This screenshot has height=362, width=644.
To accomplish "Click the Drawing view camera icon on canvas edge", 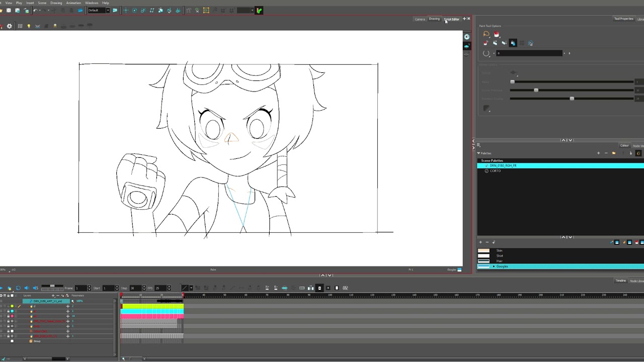I will (466, 37).
